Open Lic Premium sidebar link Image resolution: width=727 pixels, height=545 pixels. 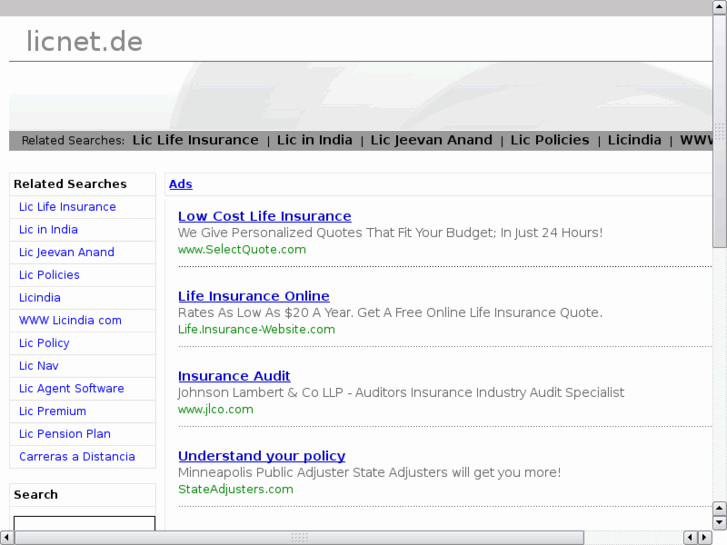tap(52, 411)
